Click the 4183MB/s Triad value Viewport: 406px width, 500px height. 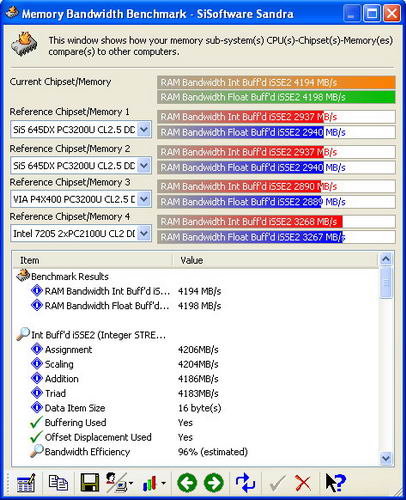pyautogui.click(x=198, y=393)
